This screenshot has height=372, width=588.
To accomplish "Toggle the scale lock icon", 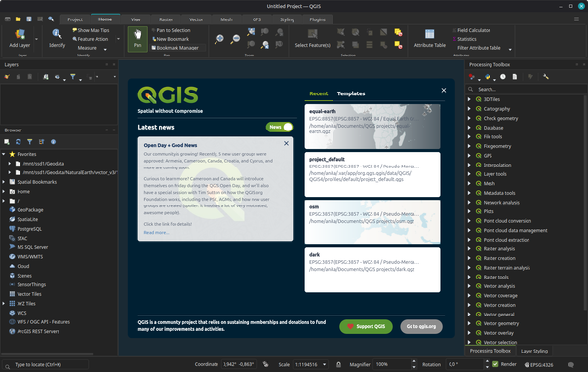I will [x=338, y=364].
